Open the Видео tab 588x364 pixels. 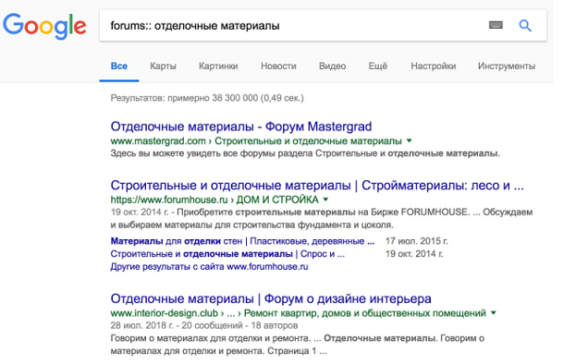point(332,66)
